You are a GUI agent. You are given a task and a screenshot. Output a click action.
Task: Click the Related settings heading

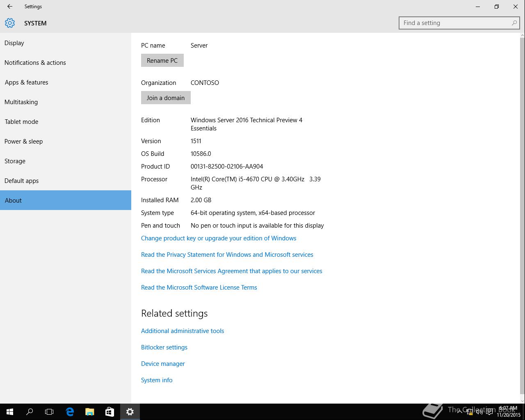(x=174, y=313)
